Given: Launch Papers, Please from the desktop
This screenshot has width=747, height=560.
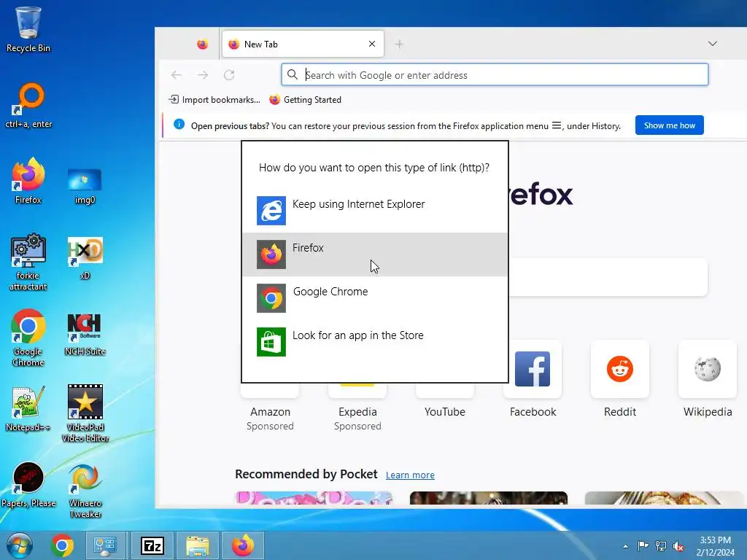Looking at the screenshot, I should 28,485.
